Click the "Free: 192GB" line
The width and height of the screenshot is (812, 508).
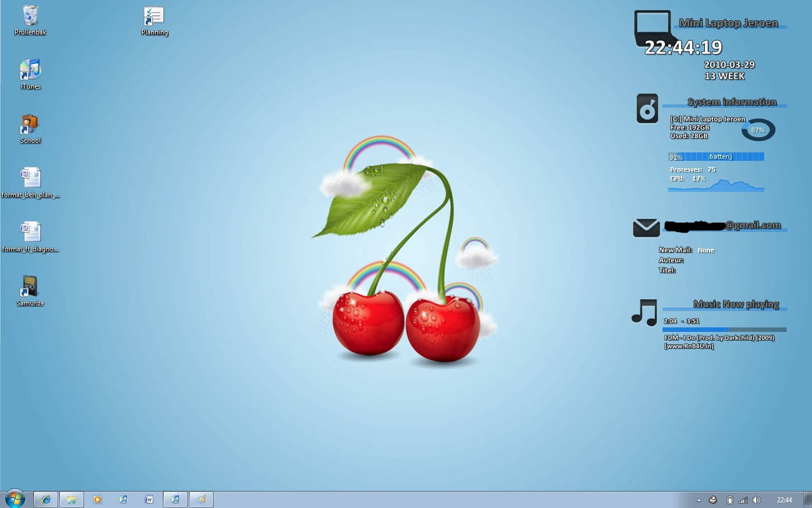tap(690, 127)
